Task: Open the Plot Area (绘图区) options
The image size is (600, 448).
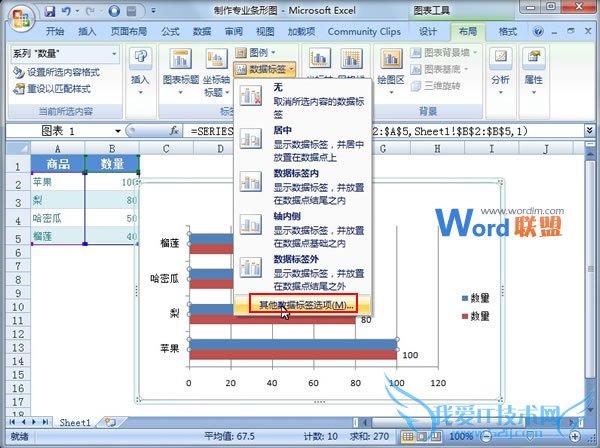Action: 391,71
